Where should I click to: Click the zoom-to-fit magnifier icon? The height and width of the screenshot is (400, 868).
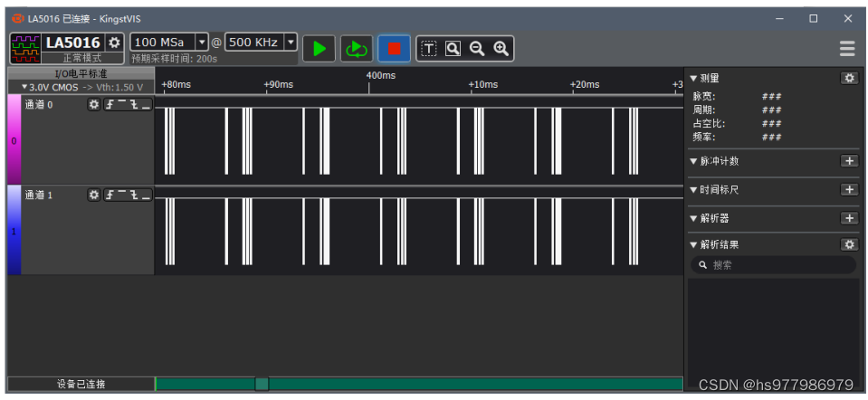453,49
